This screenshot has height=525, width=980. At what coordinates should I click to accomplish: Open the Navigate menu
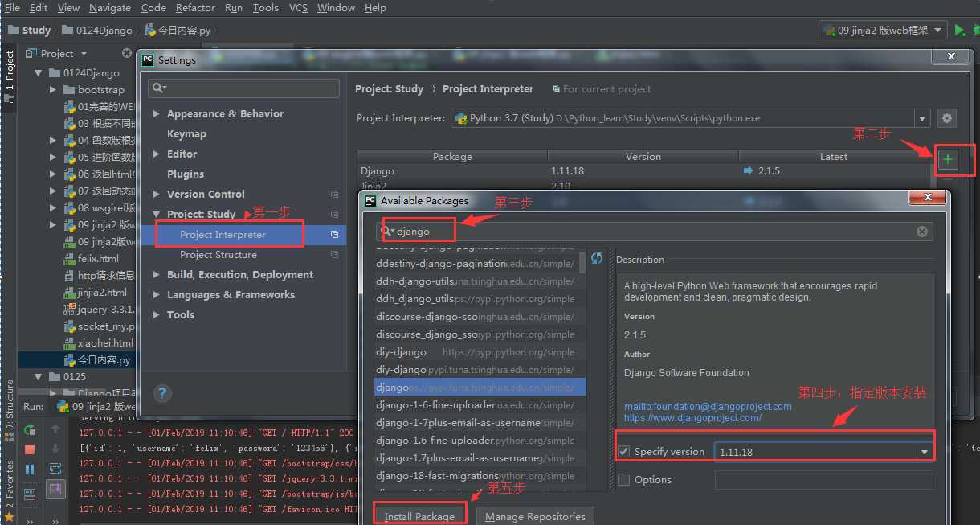point(109,7)
